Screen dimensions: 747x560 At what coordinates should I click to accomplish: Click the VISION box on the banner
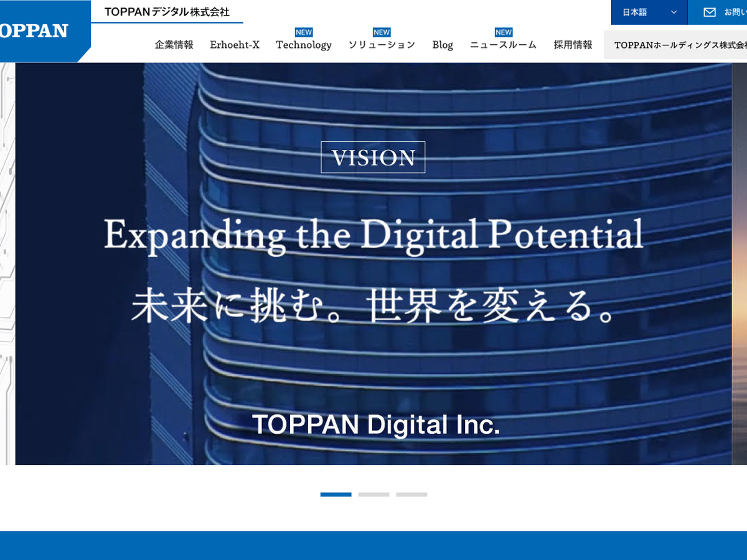click(373, 157)
